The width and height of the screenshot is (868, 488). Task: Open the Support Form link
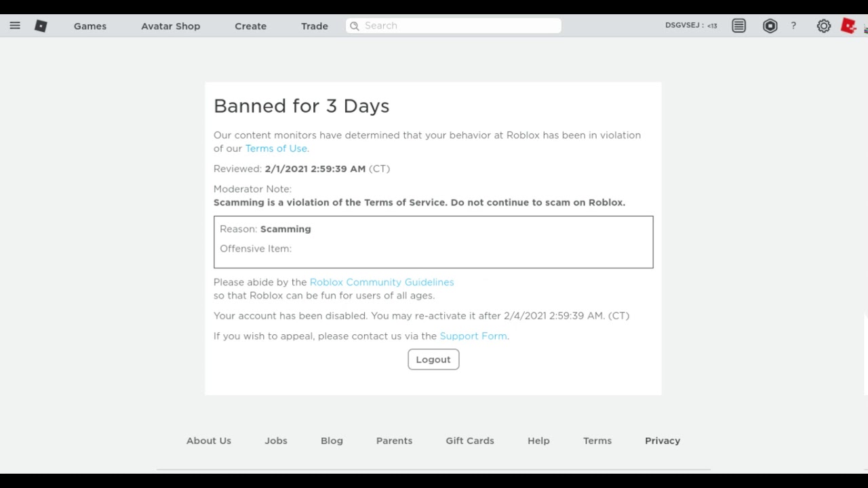click(473, 336)
